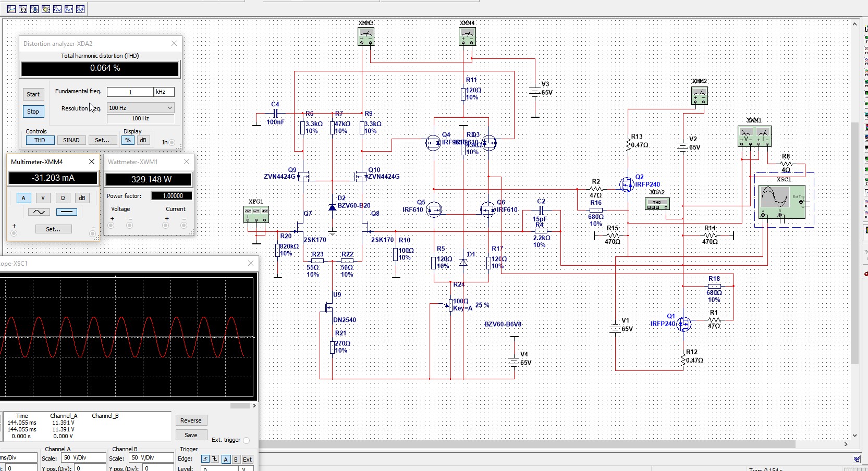Click Channel B Scale 50 V/Div field
The width and height of the screenshot is (868, 471).
tap(152, 457)
